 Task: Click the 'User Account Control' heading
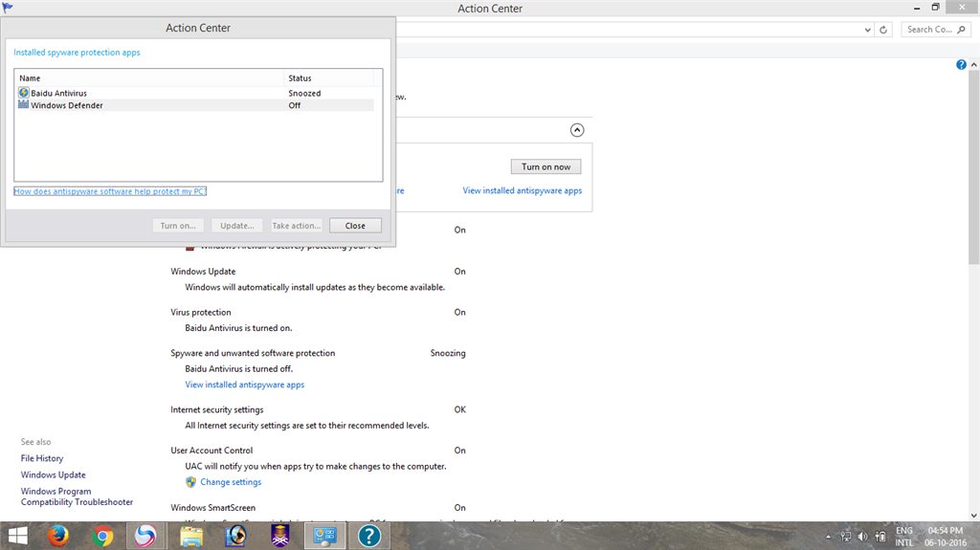click(x=212, y=450)
